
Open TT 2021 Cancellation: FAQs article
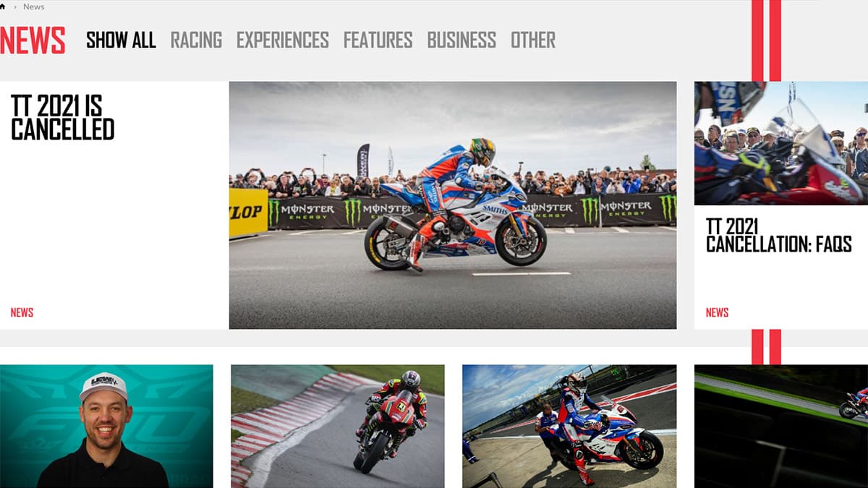click(x=779, y=236)
